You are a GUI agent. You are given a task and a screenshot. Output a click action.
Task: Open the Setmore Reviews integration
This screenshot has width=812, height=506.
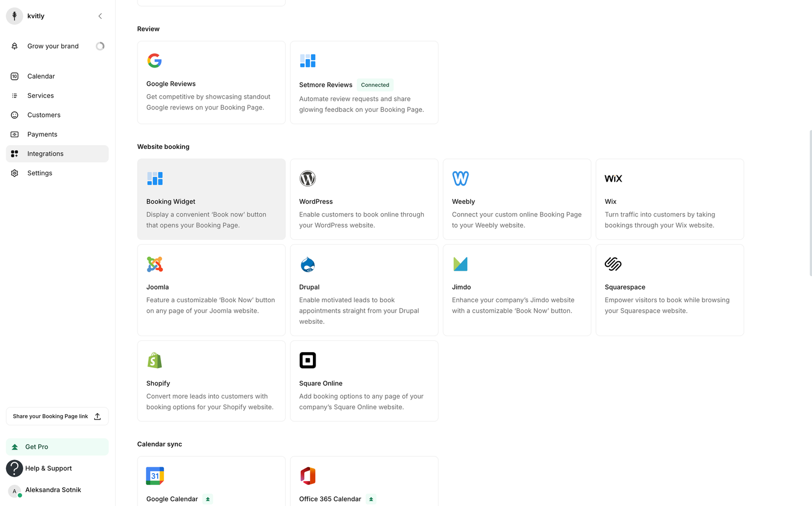[x=364, y=82]
